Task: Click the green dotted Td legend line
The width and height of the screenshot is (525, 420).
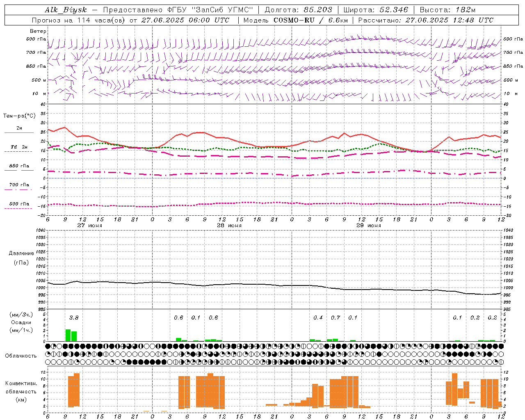Action: (18, 152)
